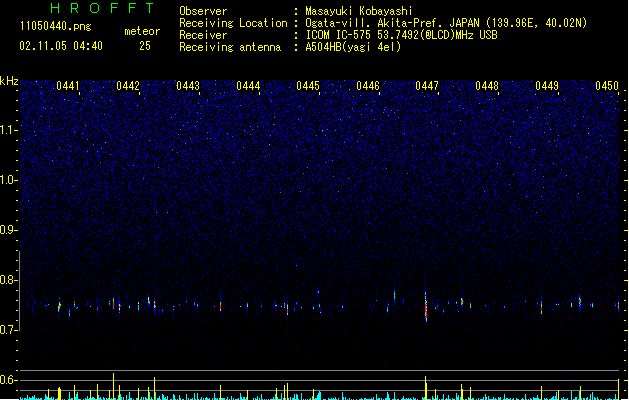The height and width of the screenshot is (400, 629).
Task: Click the 0447 time marker
Action: click(x=427, y=86)
